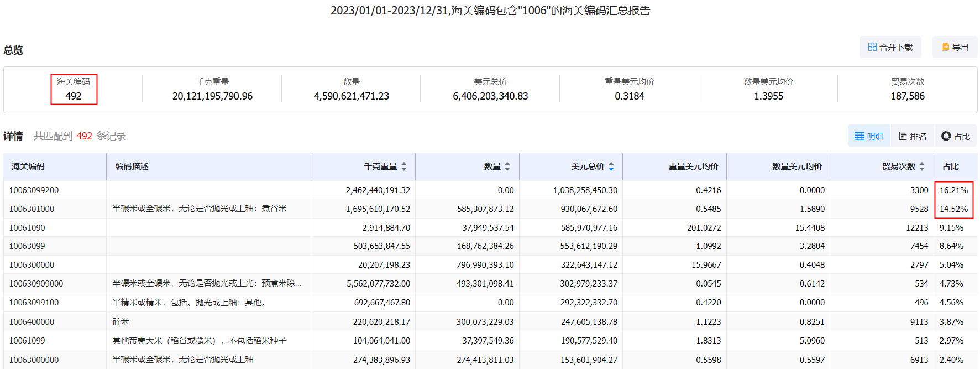
Task: Click the 占比 column header
Action: click(x=951, y=167)
